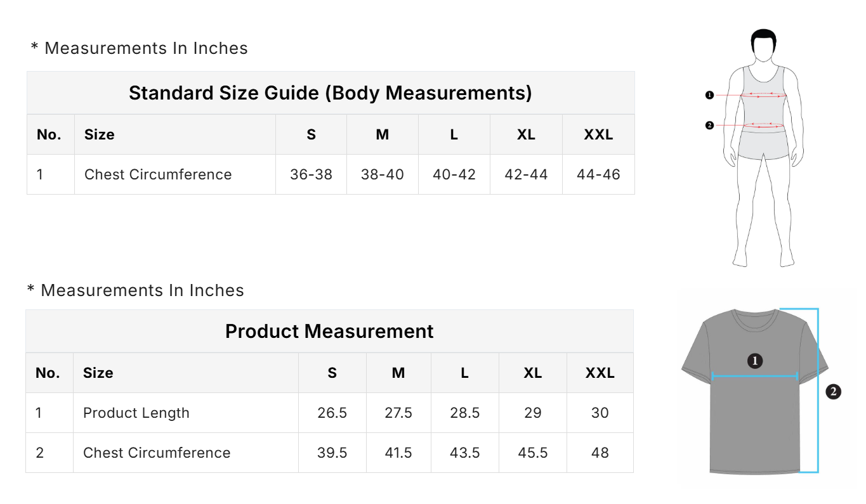Click the number 2 badge beside the t-shirt

[x=834, y=392]
